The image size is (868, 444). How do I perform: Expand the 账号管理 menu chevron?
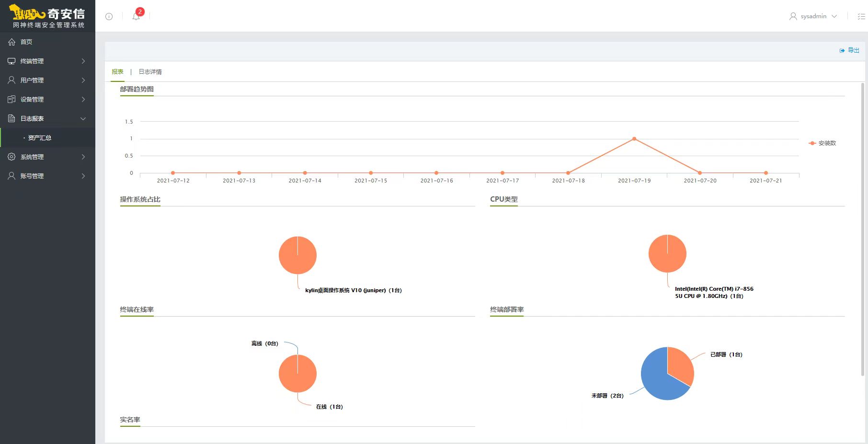(83, 176)
